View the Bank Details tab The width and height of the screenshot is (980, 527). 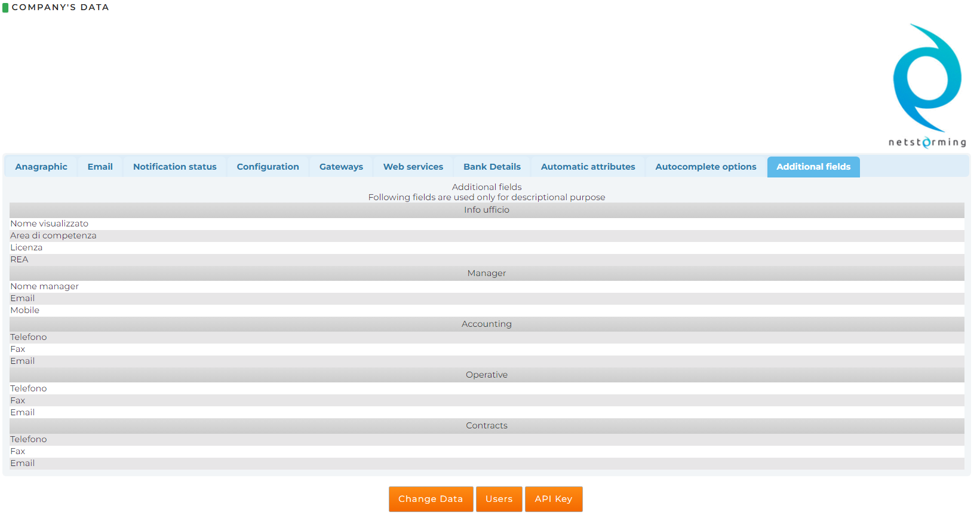(491, 167)
